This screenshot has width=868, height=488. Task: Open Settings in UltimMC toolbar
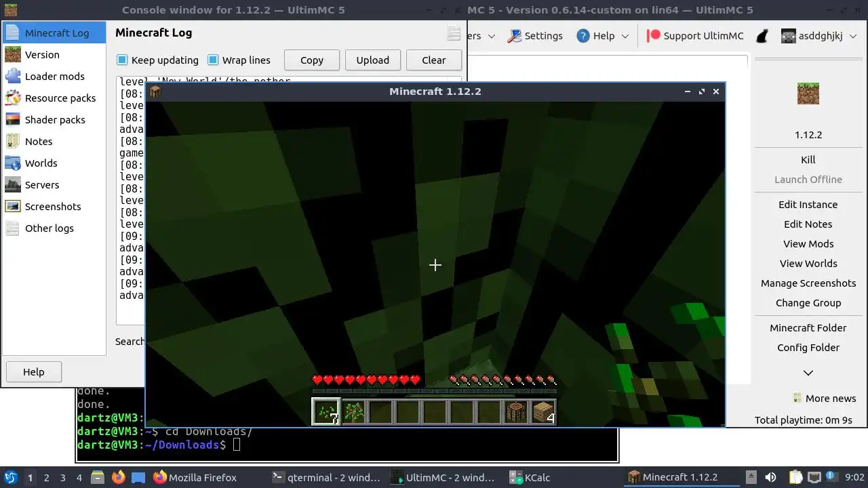pos(535,36)
